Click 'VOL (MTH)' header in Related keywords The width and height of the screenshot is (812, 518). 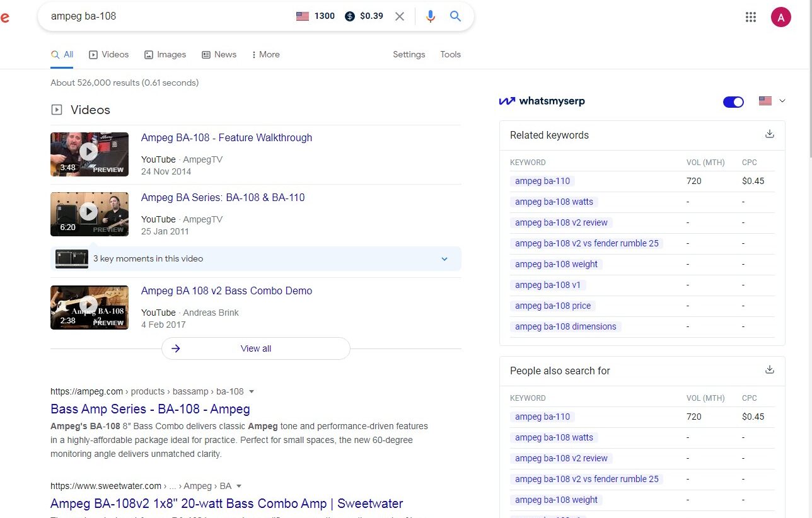[705, 163]
